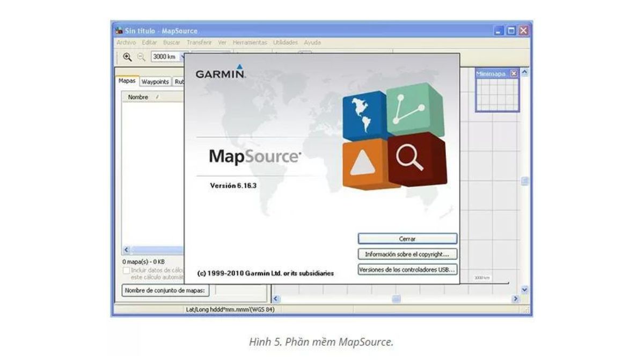This screenshot has height=362, width=644.
Task: Open the 3000 km zoom scale dropdown
Action: click(182, 56)
